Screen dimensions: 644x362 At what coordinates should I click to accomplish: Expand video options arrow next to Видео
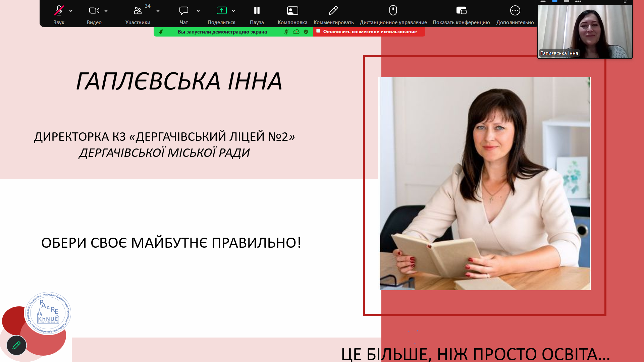pyautogui.click(x=106, y=11)
